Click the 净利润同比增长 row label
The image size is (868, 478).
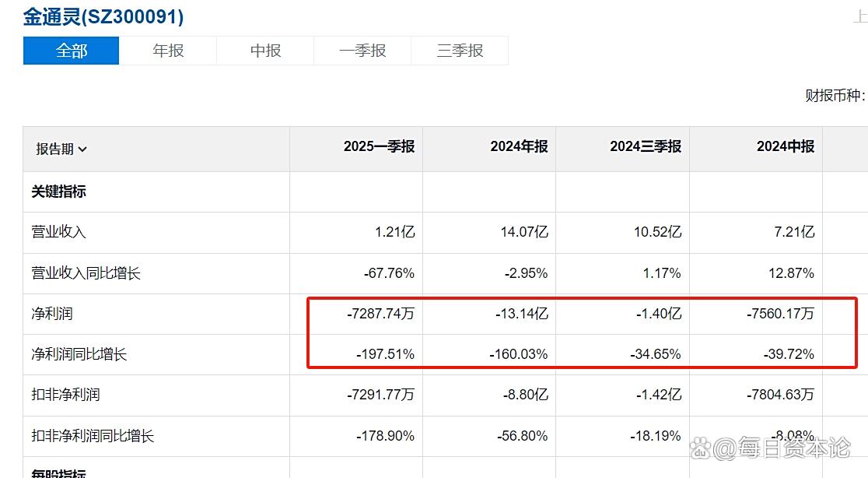[x=79, y=354]
